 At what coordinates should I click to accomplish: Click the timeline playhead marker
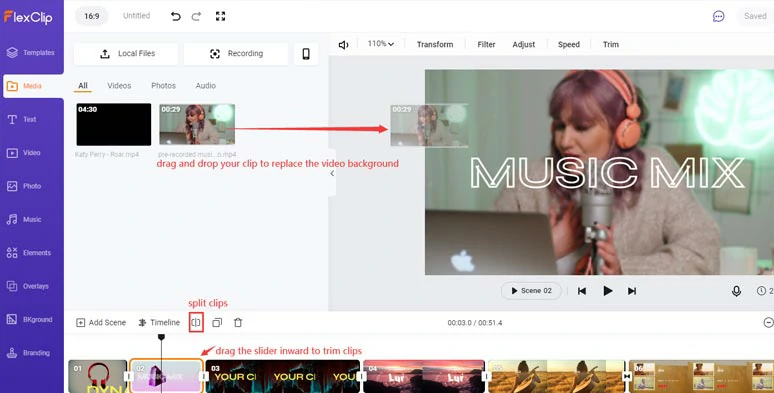click(x=161, y=337)
